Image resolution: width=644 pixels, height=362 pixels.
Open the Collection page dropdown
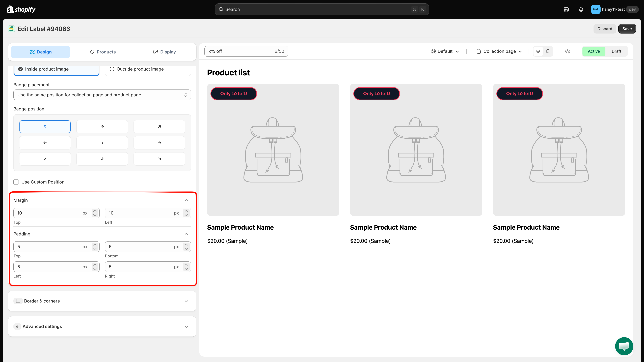coord(499,51)
